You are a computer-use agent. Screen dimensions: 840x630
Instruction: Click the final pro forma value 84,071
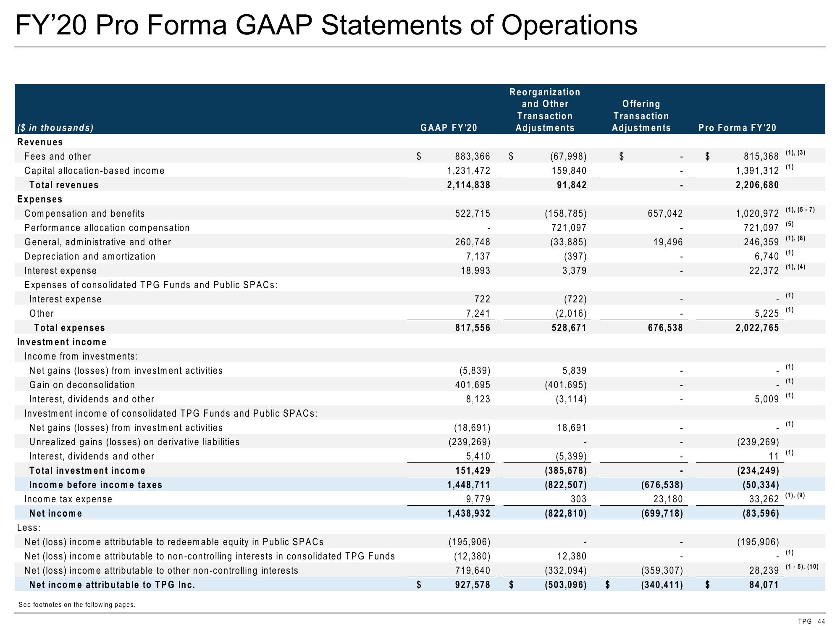[764, 585]
